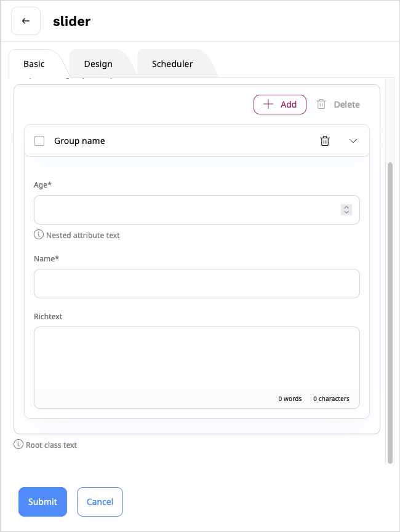
Task: Submit the slider form
Action: 42,501
